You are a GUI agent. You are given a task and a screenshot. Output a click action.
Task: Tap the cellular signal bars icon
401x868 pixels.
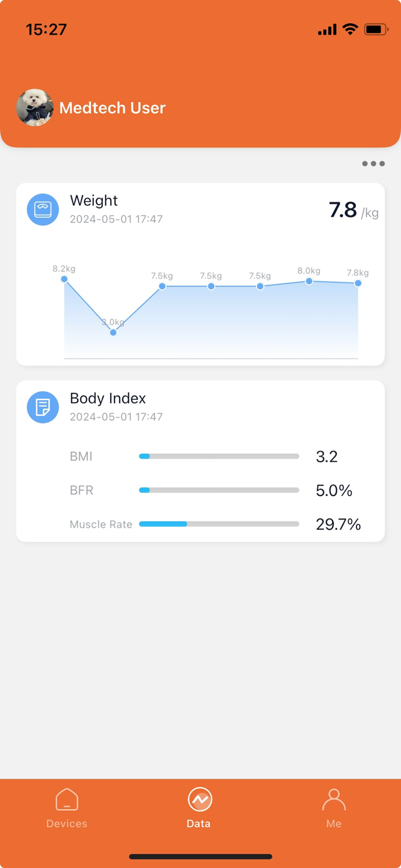[x=327, y=30]
